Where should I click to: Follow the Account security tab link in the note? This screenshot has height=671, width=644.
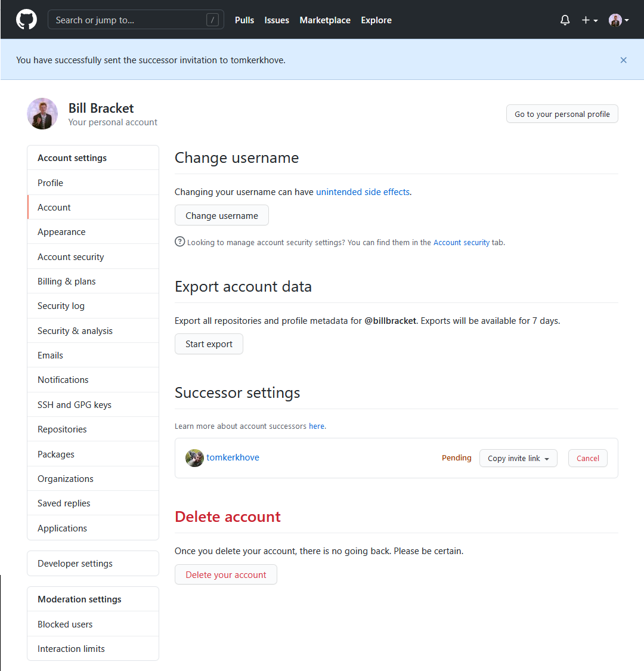(462, 243)
